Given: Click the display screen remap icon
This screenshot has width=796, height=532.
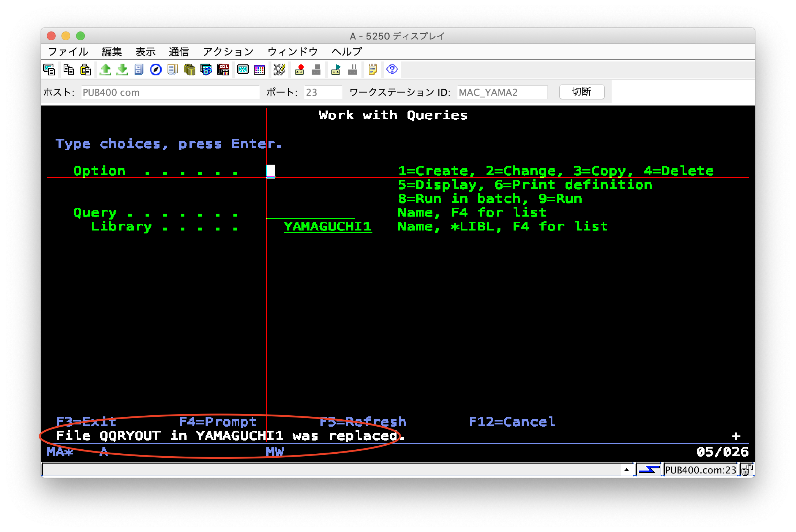Looking at the screenshot, I should click(x=243, y=70).
